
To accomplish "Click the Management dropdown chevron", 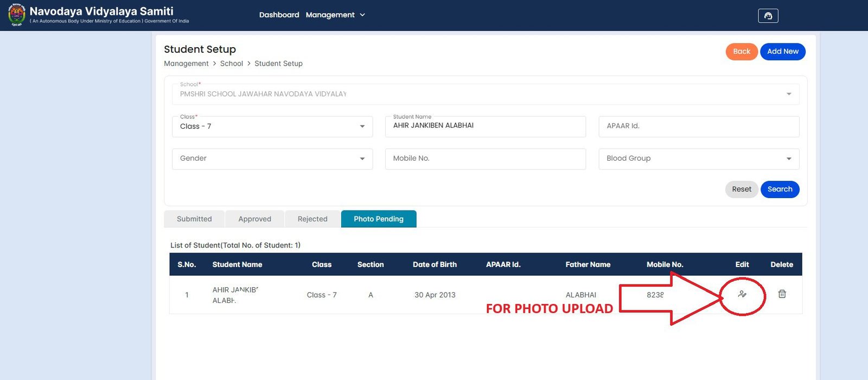I will (x=362, y=15).
